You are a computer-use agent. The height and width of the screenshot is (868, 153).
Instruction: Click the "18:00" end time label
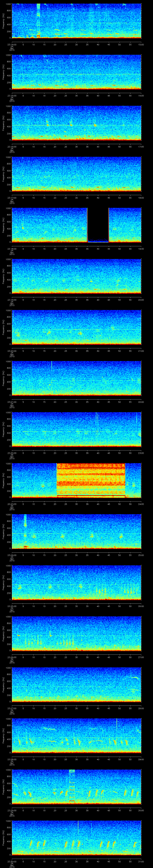click(x=141, y=198)
